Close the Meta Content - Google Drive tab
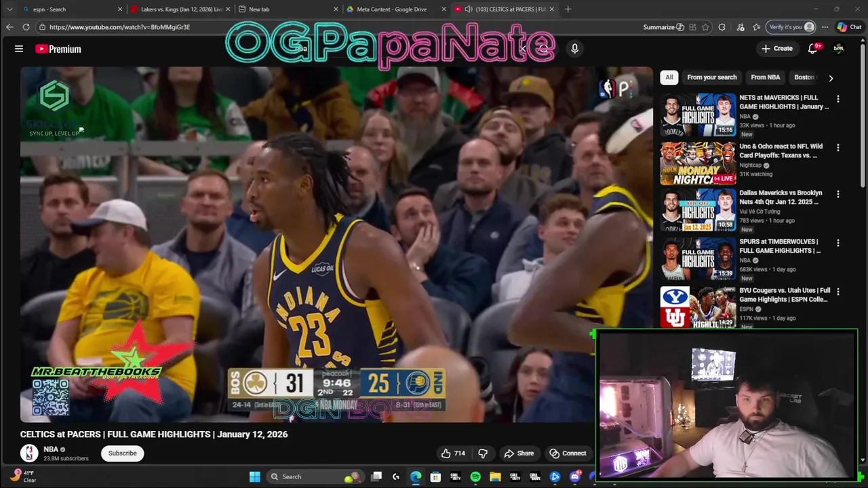 tap(444, 9)
